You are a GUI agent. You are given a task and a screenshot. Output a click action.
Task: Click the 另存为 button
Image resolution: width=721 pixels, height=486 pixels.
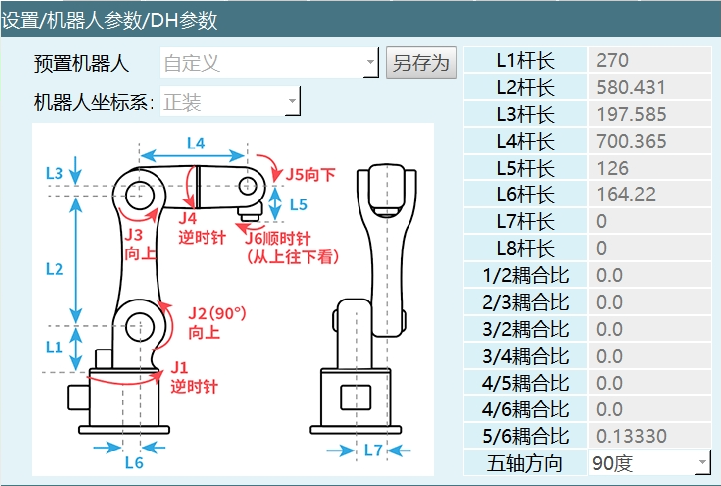coord(420,63)
